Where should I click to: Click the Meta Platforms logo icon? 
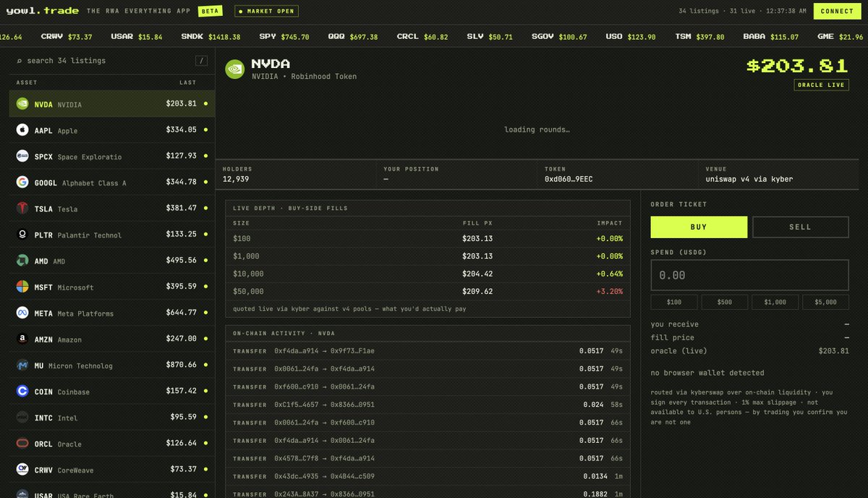pos(22,312)
